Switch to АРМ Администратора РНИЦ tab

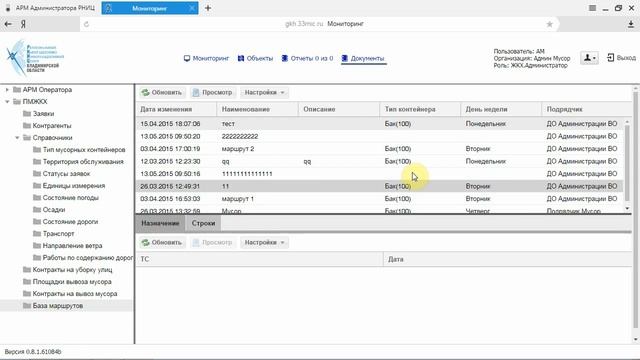tap(50, 8)
